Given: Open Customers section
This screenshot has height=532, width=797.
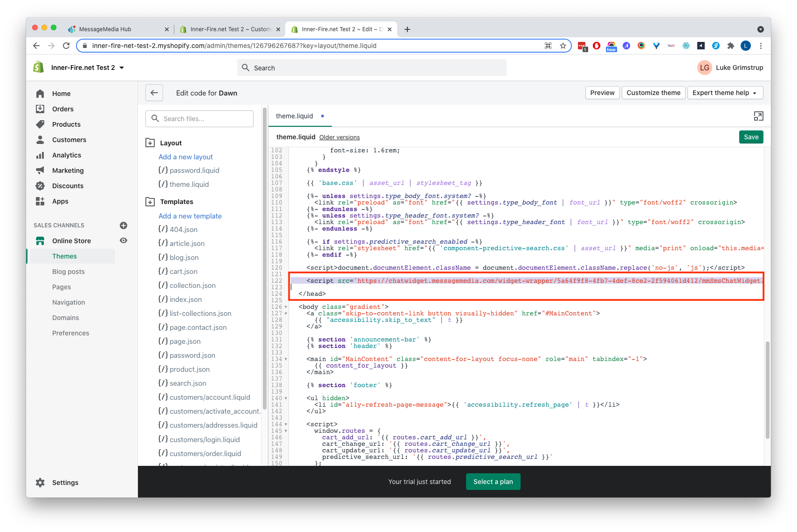Looking at the screenshot, I should (69, 140).
